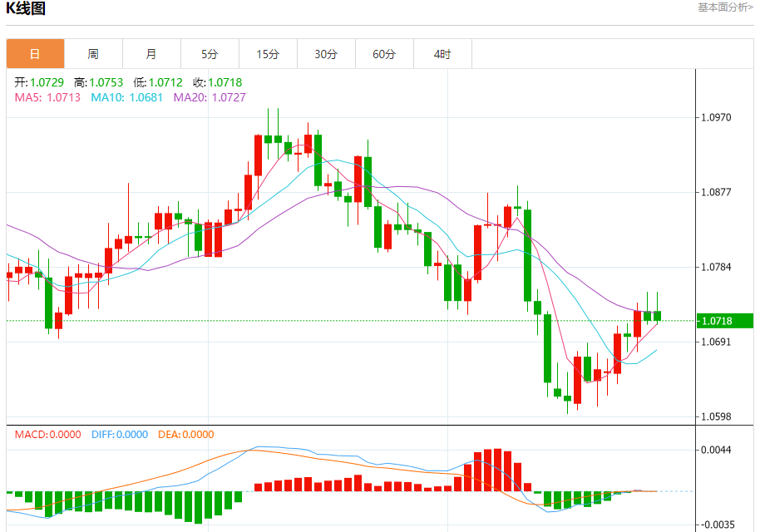This screenshot has width=760, height=532.
Task: Click the opening price 开:1.0729
Action: [39, 82]
